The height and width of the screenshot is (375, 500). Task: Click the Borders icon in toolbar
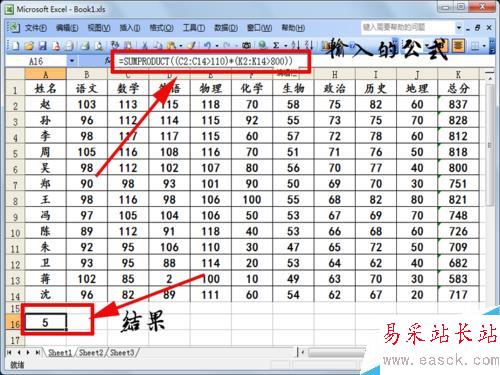(475, 46)
